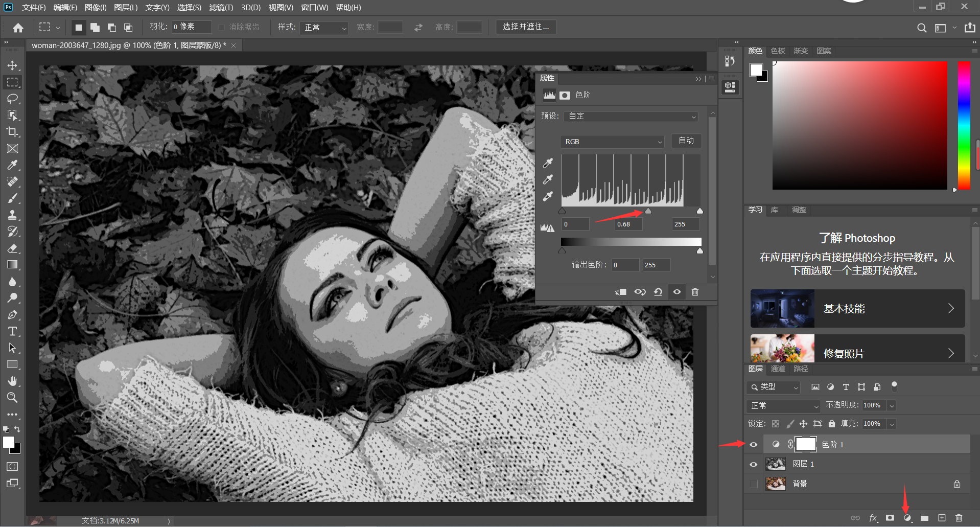
Task: Toggle layer filter on/off switch
Action: click(894, 386)
